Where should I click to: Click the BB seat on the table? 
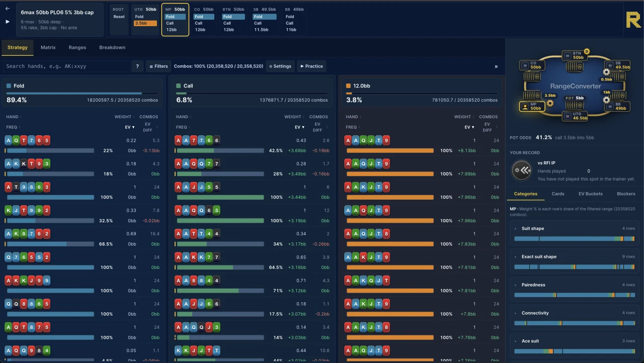click(x=618, y=107)
